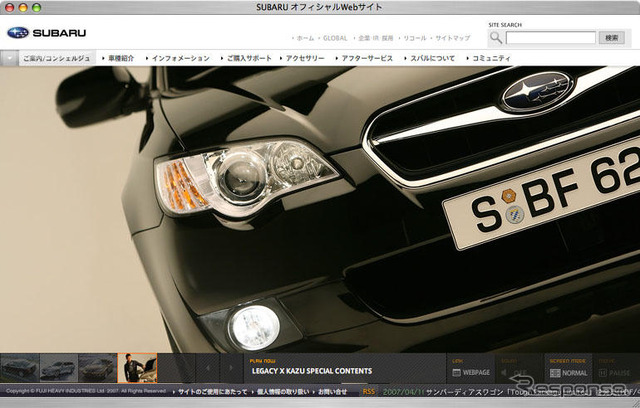Click the orange RSS label
640x408 pixels.
tap(368, 392)
